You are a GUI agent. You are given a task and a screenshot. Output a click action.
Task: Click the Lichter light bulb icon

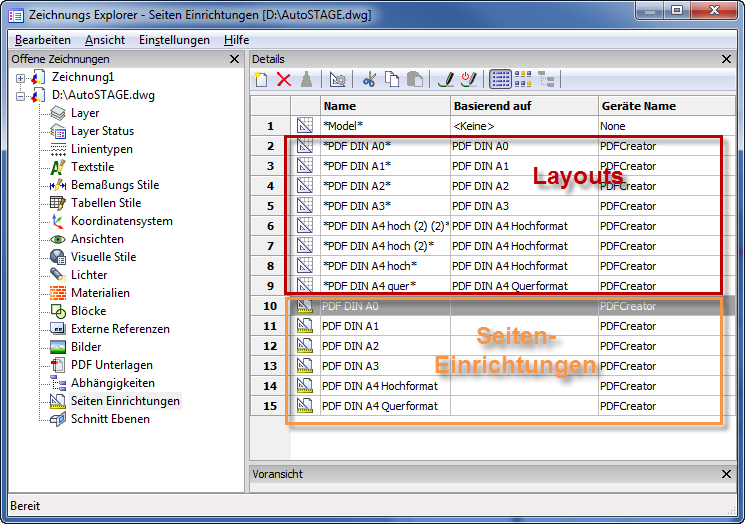pyautogui.click(x=58, y=275)
